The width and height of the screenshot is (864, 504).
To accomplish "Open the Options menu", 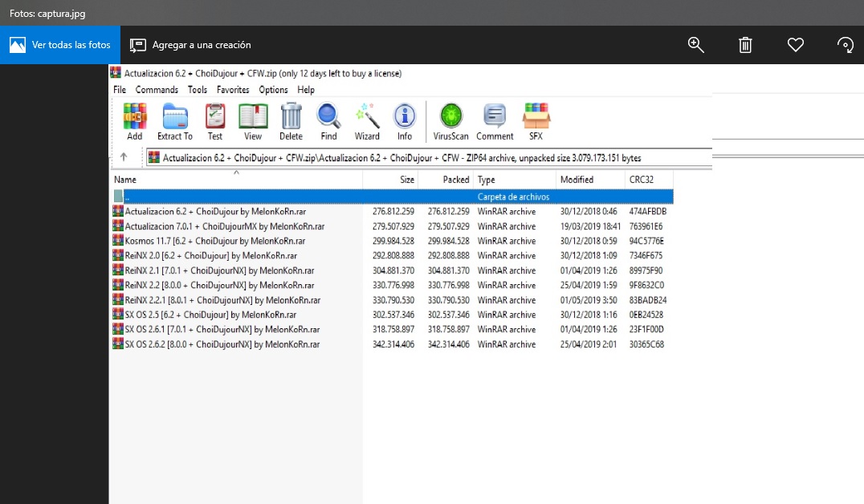I will point(273,90).
